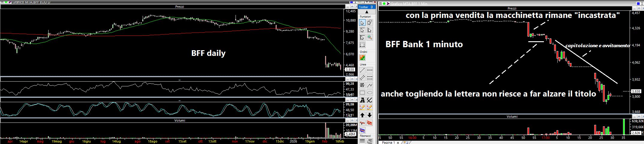Image resolution: width=644 pixels, height=144 pixels.
Task: Select the Fibonacci FIBO fan tool
Action: click(370, 141)
